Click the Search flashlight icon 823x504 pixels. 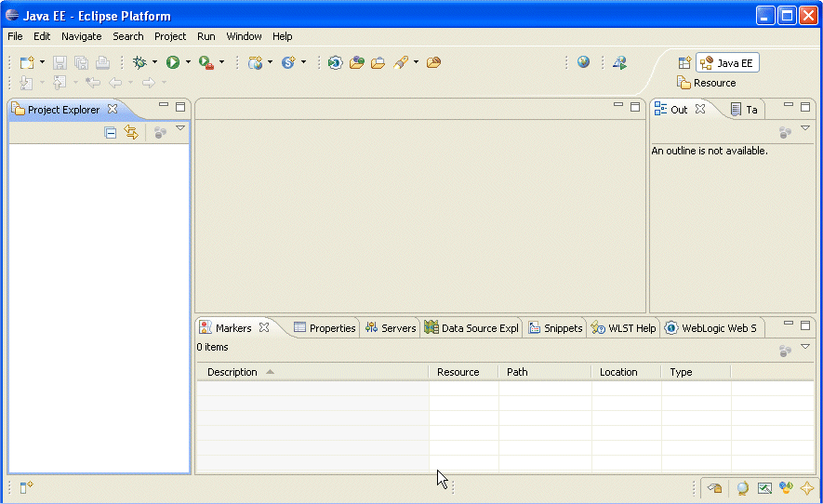[x=400, y=62]
